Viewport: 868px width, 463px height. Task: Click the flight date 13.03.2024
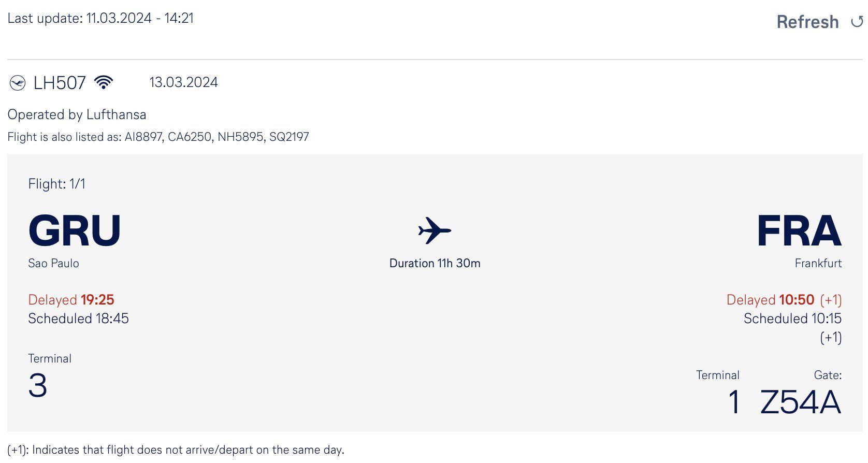183,82
